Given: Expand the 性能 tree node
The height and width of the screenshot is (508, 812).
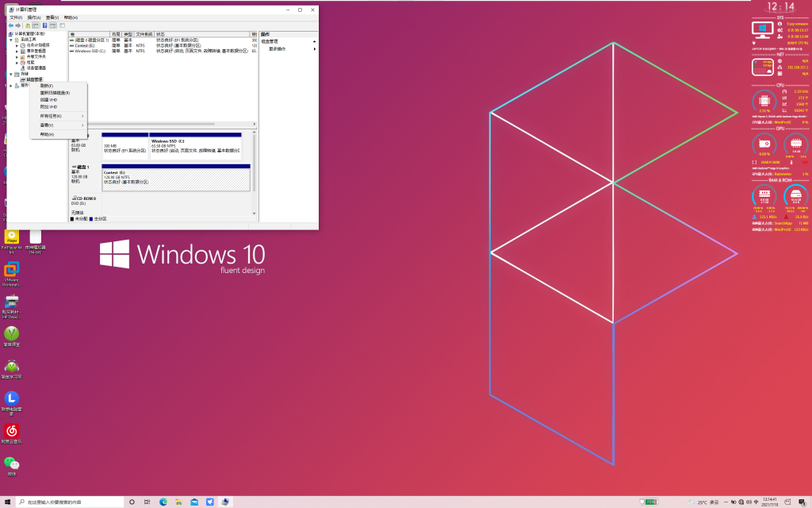Looking at the screenshot, I should point(17,62).
